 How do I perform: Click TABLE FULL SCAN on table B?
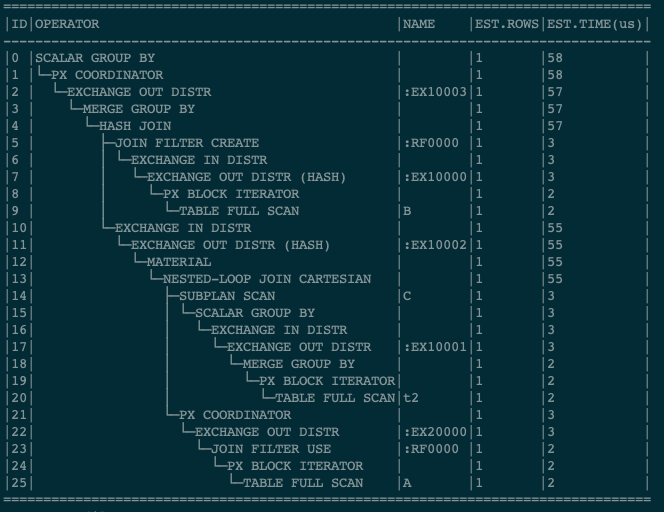(x=239, y=210)
